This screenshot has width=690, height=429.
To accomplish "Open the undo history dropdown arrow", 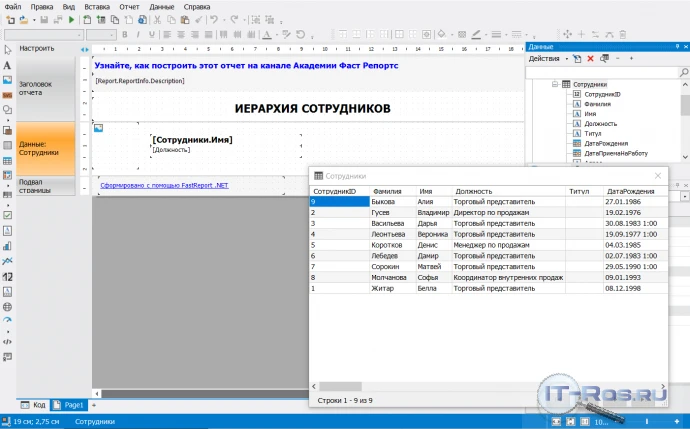I will coord(224,20).
